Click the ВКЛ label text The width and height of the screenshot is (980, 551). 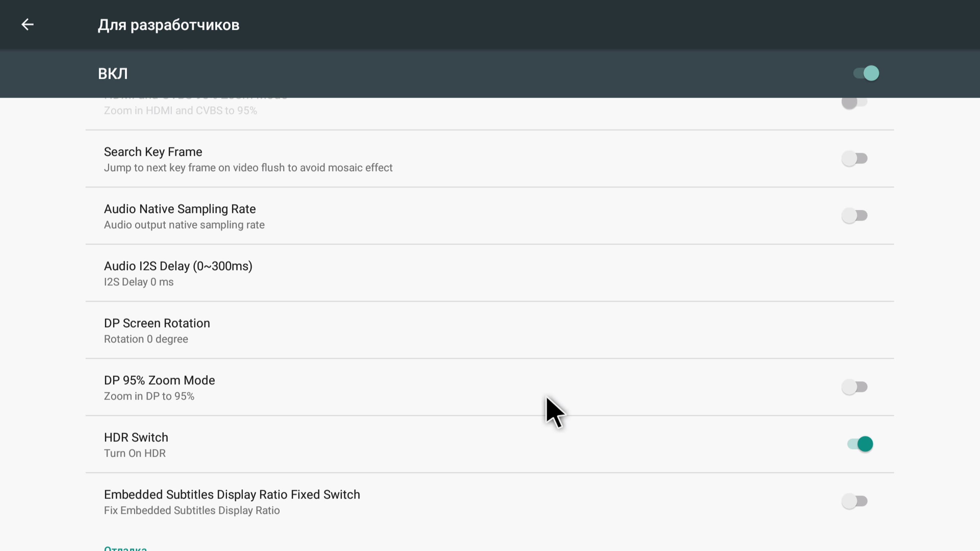(x=113, y=73)
